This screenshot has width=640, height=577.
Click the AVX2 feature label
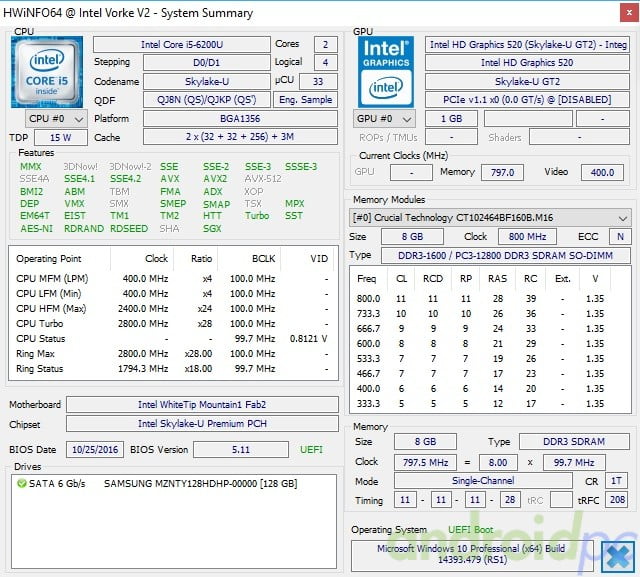tap(215, 179)
